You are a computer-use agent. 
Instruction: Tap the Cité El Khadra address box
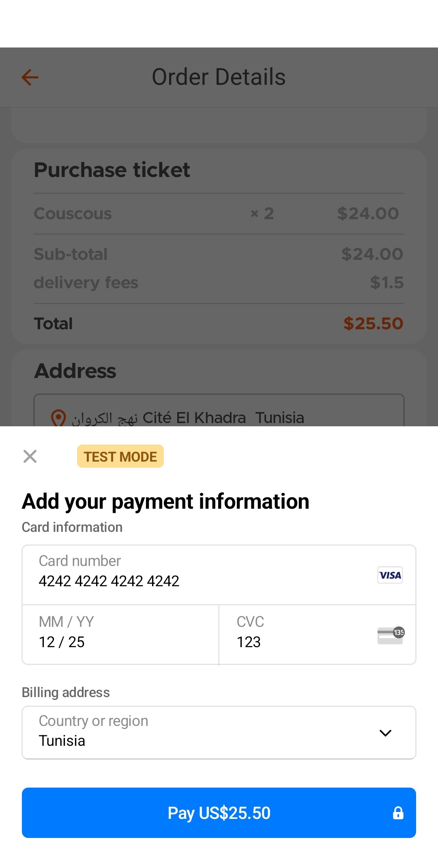pyautogui.click(x=219, y=411)
